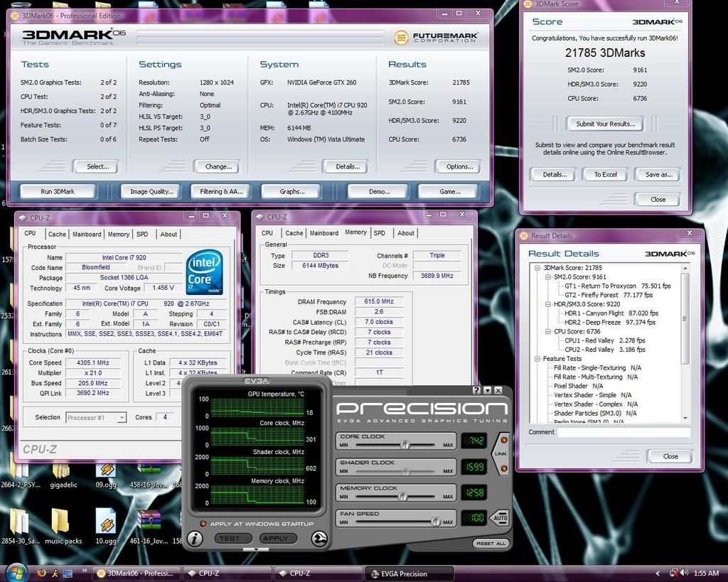
Task: Toggle the lower Link indicator for shader clock
Action: pos(504,468)
